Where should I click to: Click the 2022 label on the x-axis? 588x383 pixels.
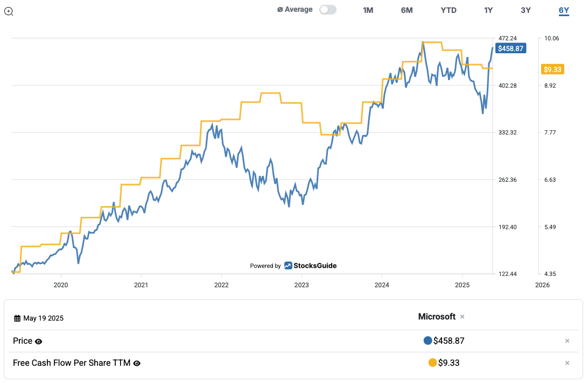coord(221,285)
